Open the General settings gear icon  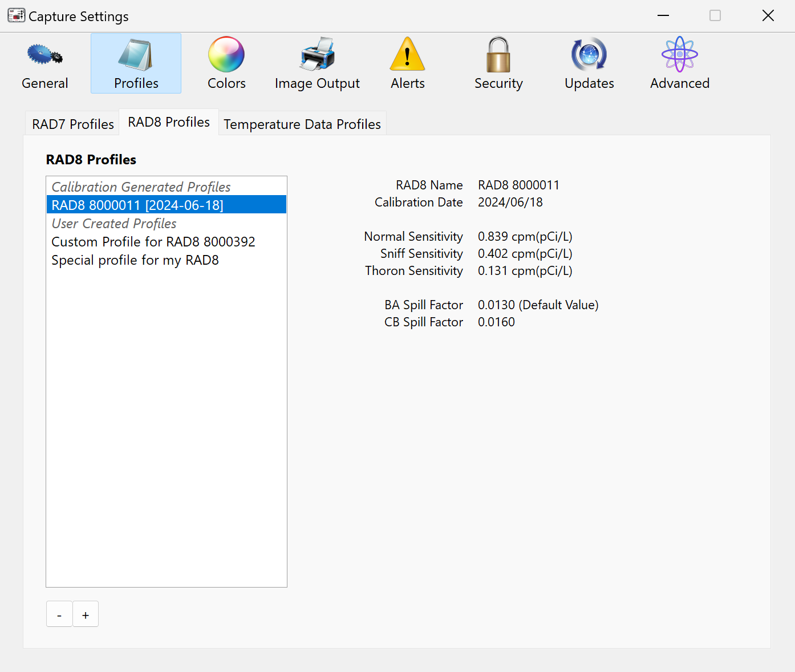[x=44, y=55]
